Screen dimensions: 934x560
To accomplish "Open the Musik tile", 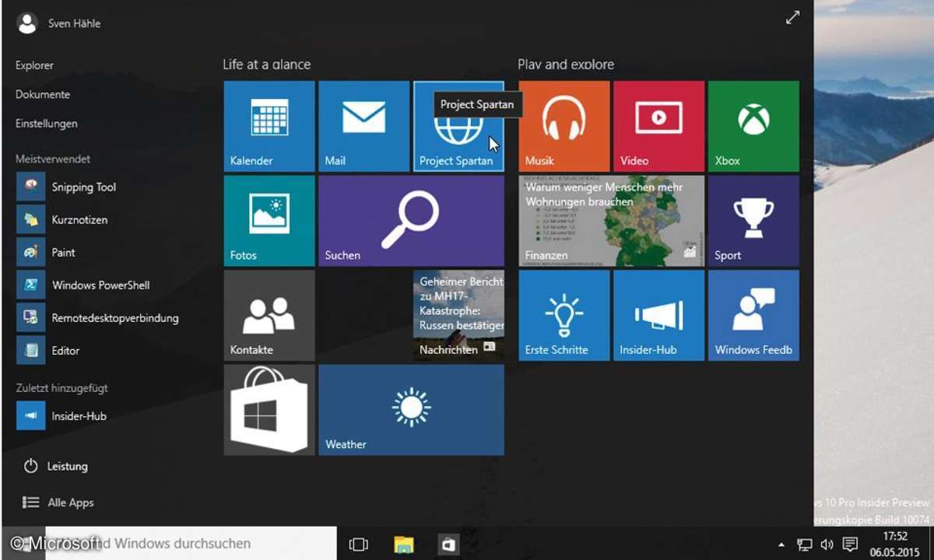I will [x=564, y=126].
